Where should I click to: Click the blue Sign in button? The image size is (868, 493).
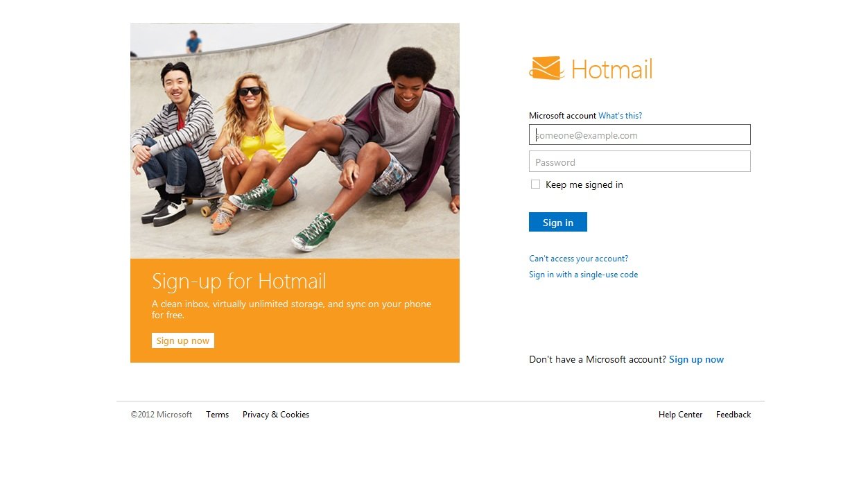[558, 222]
